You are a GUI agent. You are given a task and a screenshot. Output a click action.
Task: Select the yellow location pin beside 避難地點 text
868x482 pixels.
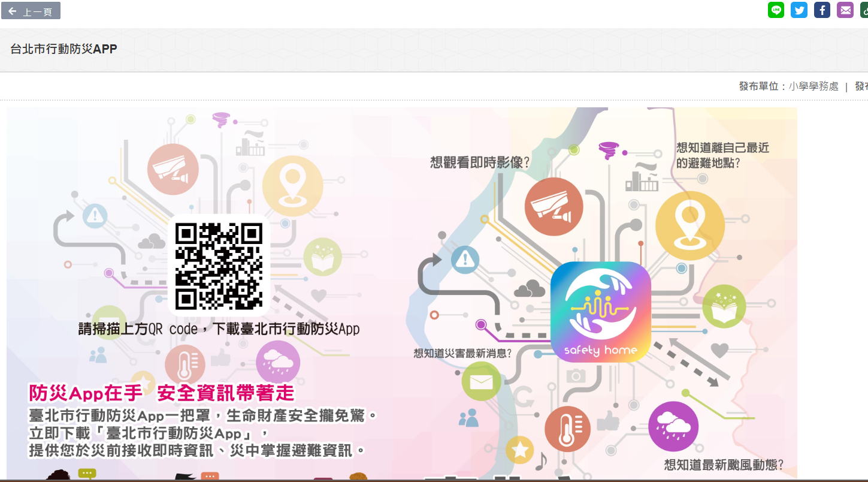[x=690, y=225]
